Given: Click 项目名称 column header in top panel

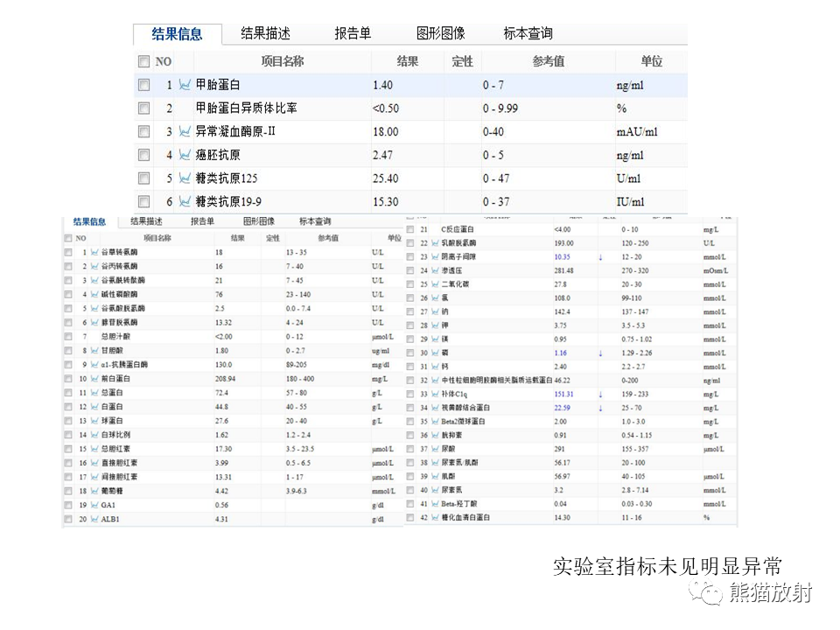Looking at the screenshot, I should (283, 61).
